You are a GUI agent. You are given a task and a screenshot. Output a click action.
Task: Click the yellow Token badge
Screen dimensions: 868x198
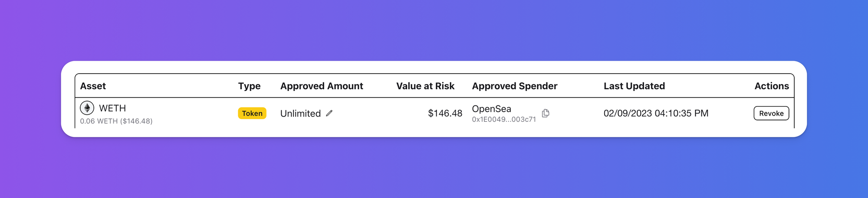[x=252, y=113]
